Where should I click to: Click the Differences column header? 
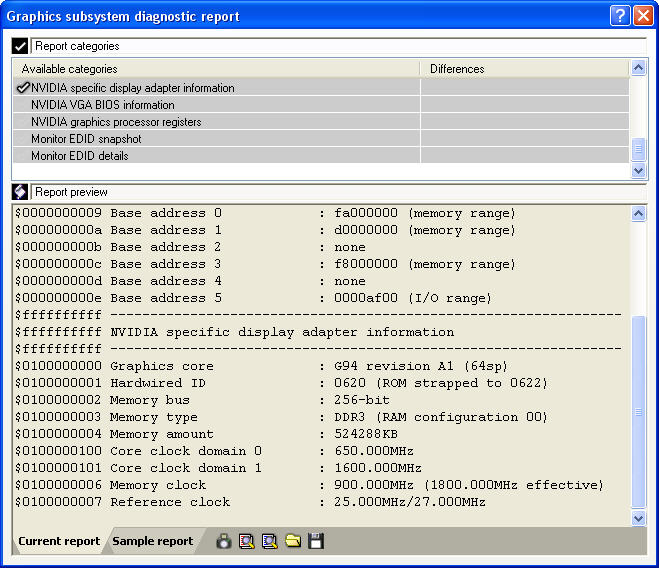[525, 69]
